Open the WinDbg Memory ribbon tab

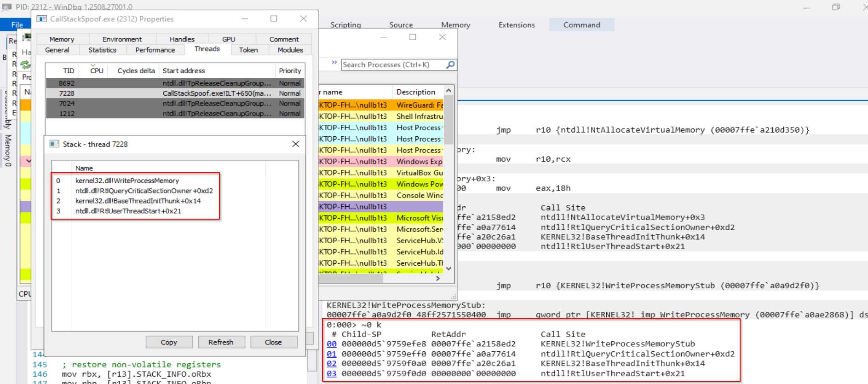point(455,25)
